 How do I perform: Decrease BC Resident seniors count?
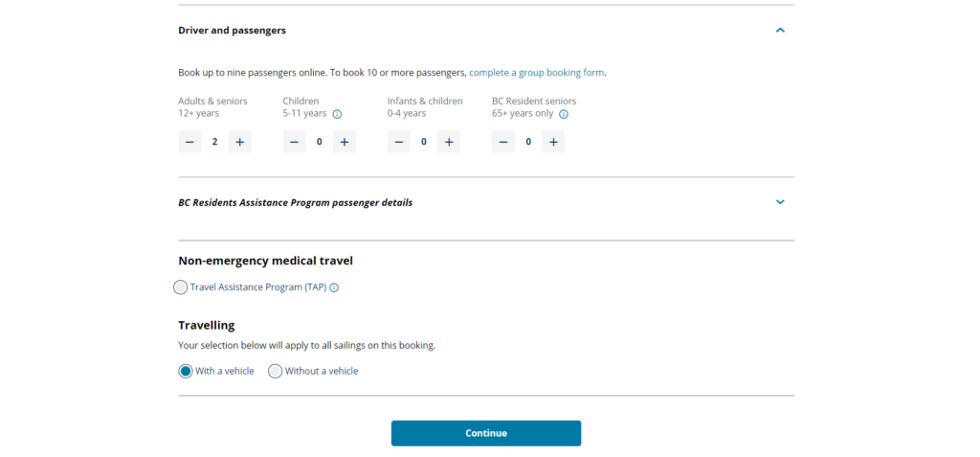tap(503, 142)
